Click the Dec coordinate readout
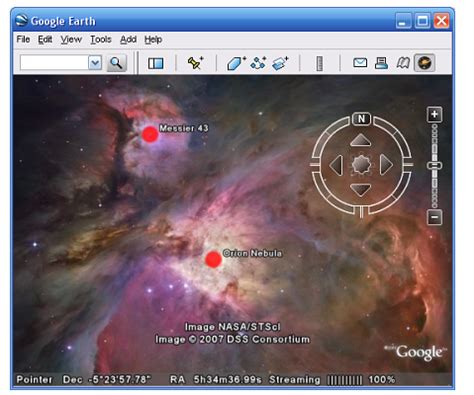 tap(107, 379)
